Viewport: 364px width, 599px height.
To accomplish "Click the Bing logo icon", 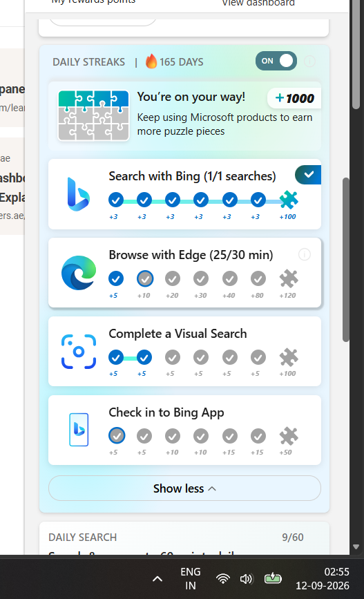I will coord(78,194).
